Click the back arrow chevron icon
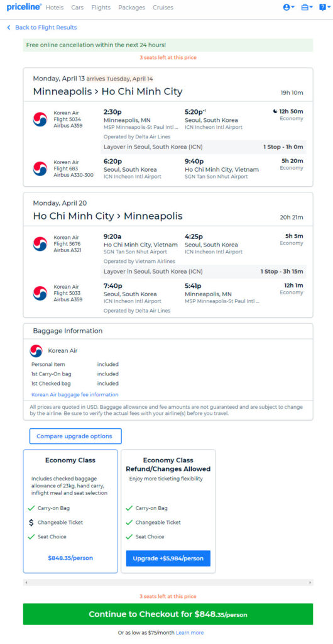Screen dimensions: 333x644 [9, 28]
